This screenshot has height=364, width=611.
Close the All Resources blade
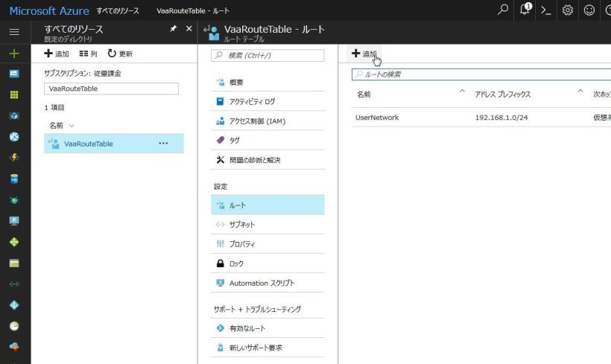[189, 29]
